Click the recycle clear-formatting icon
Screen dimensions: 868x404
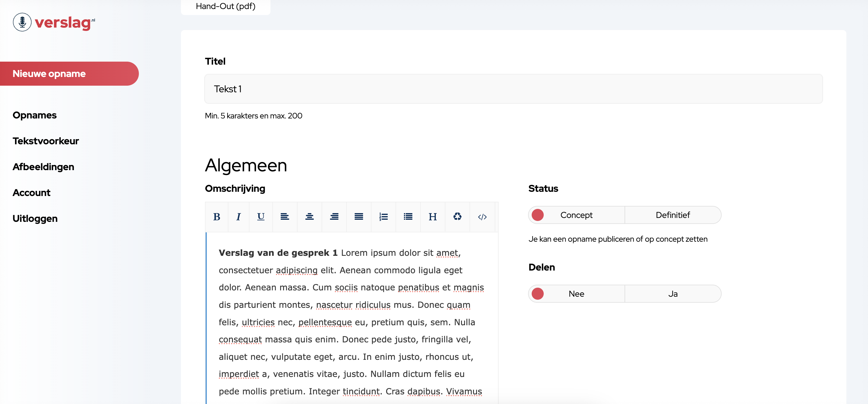[457, 217]
